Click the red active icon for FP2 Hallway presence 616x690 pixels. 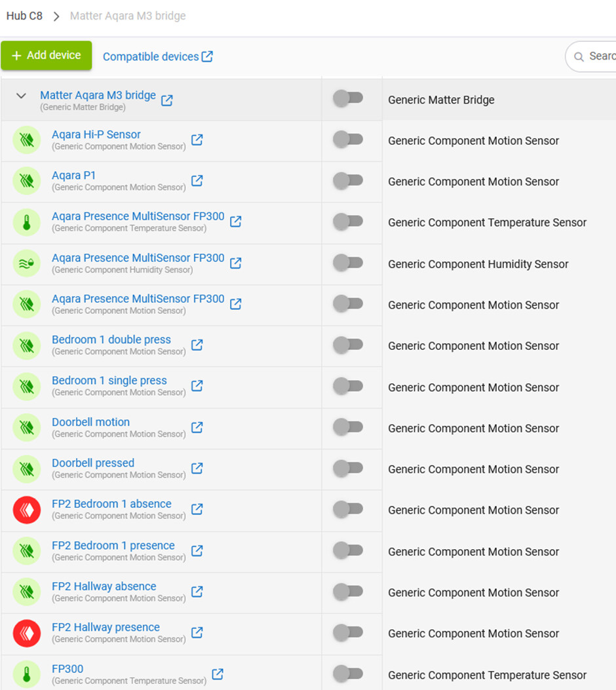27,633
